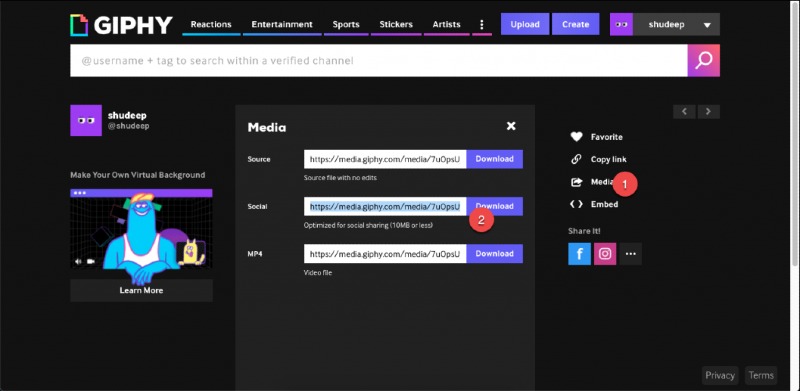The height and width of the screenshot is (391, 800).
Task: Open the GIPHY home logo
Action: pyautogui.click(x=121, y=25)
